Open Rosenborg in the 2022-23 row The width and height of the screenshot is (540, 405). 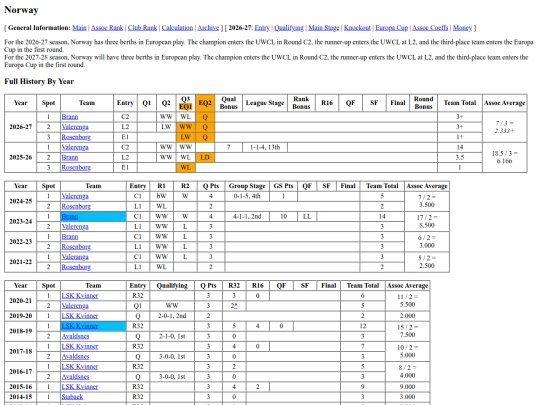76,247
